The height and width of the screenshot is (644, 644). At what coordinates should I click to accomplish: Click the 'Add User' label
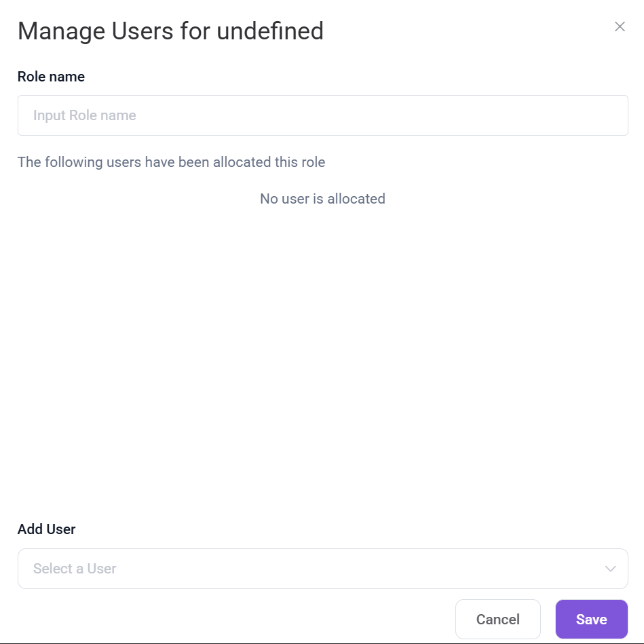pos(46,529)
